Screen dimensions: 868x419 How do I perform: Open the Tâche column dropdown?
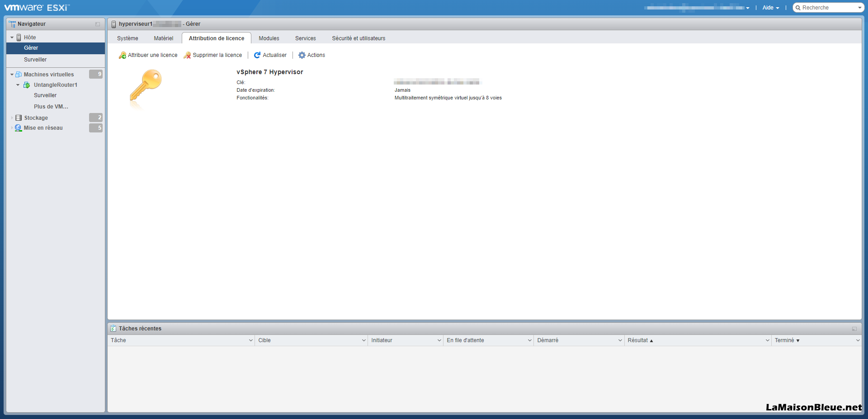pos(251,340)
